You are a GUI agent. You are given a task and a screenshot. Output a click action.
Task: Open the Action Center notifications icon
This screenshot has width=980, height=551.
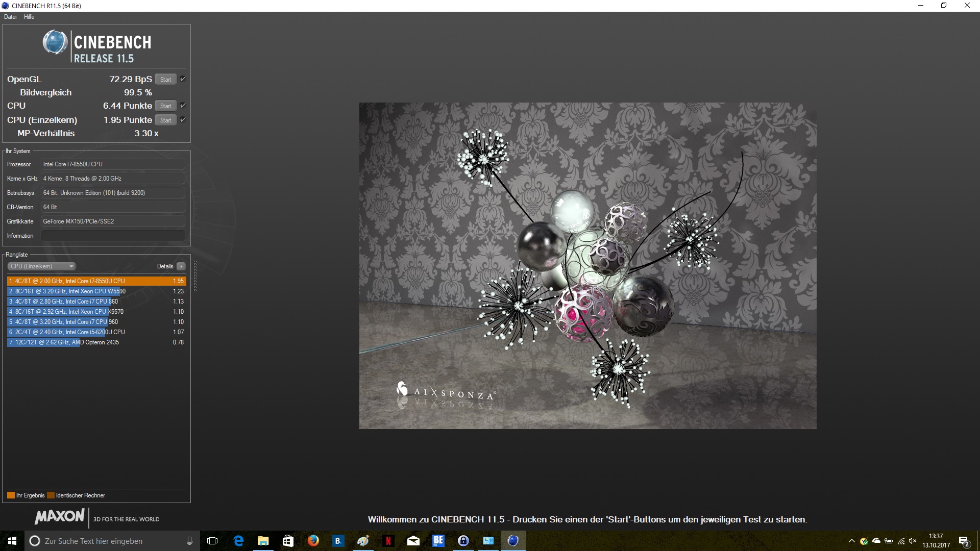pos(964,541)
